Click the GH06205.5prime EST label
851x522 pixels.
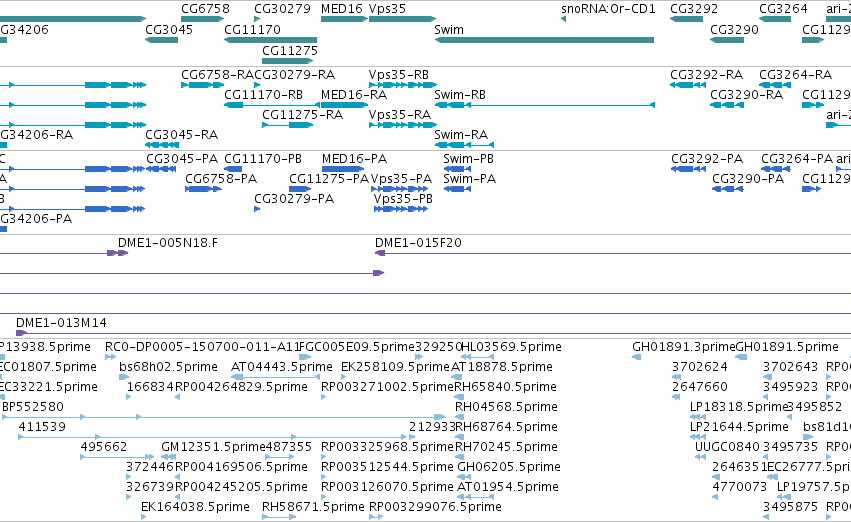pyautogui.click(x=509, y=467)
